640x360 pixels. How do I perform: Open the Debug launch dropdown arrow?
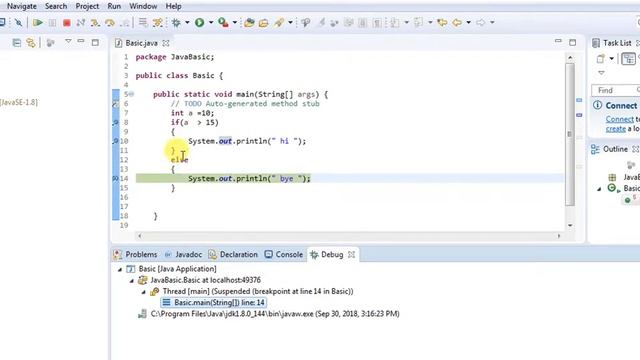coord(187,22)
